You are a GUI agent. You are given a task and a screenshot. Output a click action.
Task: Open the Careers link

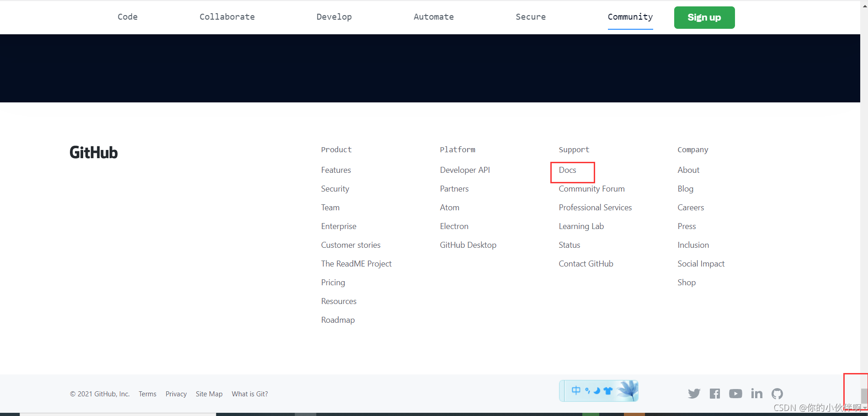[x=691, y=208]
